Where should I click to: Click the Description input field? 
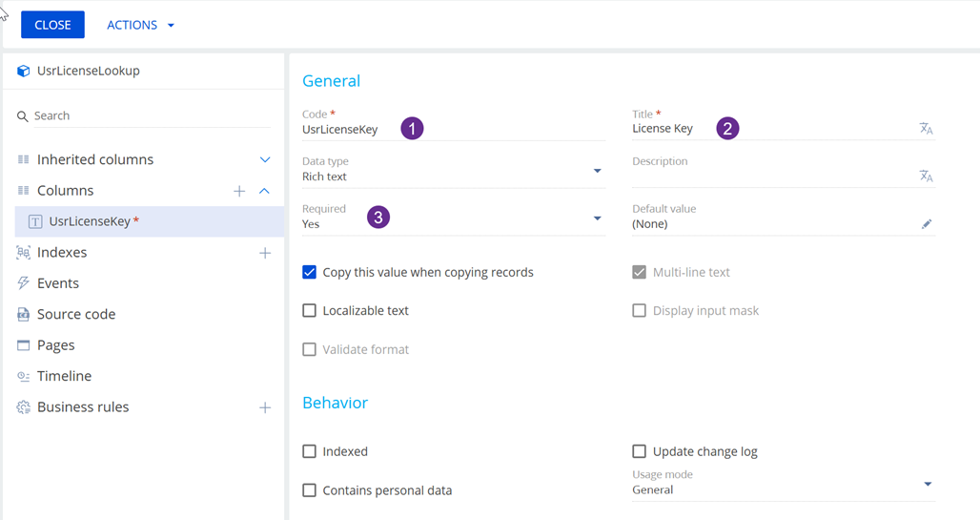(774, 177)
